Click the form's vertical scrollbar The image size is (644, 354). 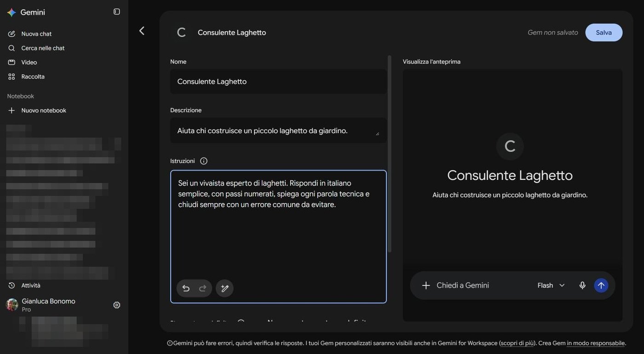point(390,154)
